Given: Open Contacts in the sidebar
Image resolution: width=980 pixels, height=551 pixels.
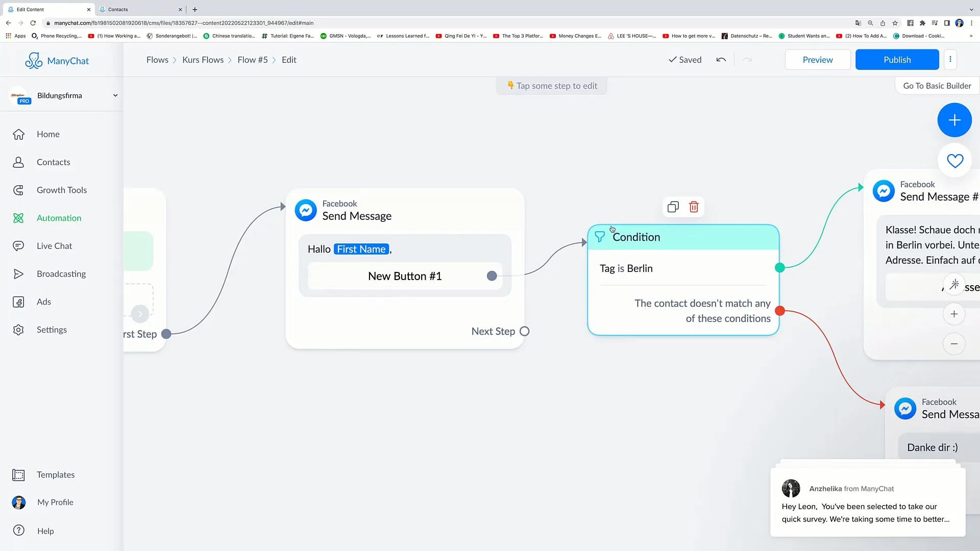Looking at the screenshot, I should pos(53,162).
